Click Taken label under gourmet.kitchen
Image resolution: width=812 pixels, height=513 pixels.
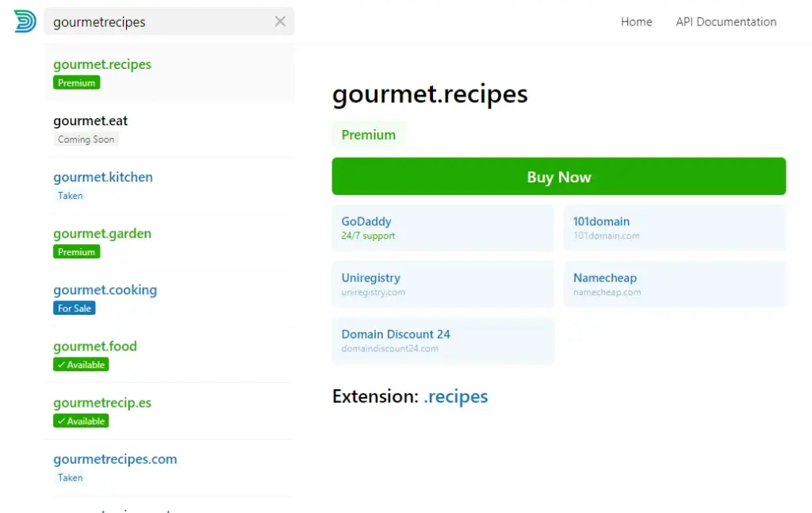pyautogui.click(x=70, y=196)
